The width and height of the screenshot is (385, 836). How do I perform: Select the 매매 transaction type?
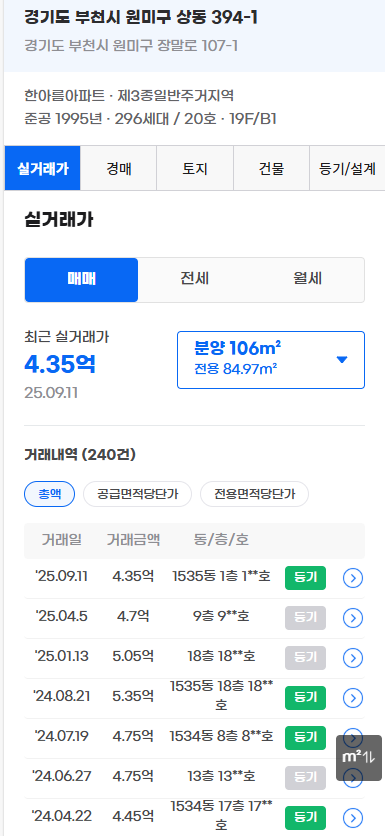pyautogui.click(x=82, y=280)
